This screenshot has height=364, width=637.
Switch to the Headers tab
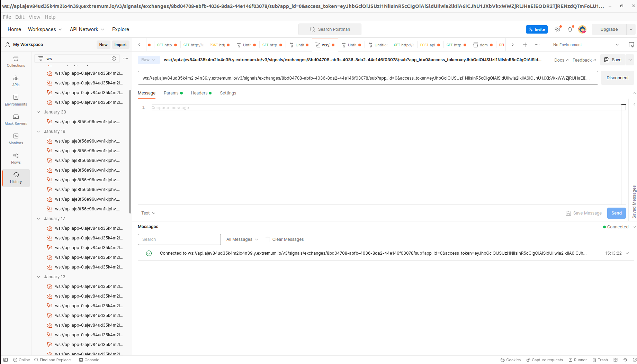199,93
